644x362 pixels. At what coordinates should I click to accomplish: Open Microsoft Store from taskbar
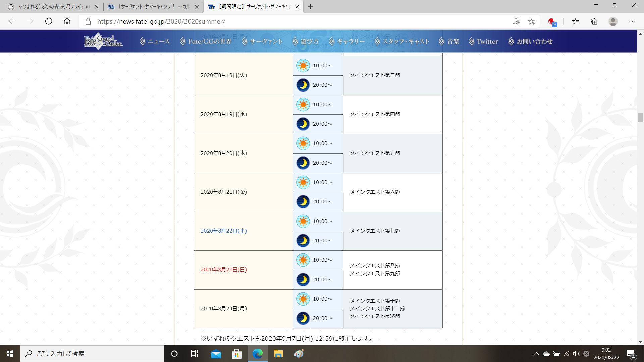[x=236, y=354]
